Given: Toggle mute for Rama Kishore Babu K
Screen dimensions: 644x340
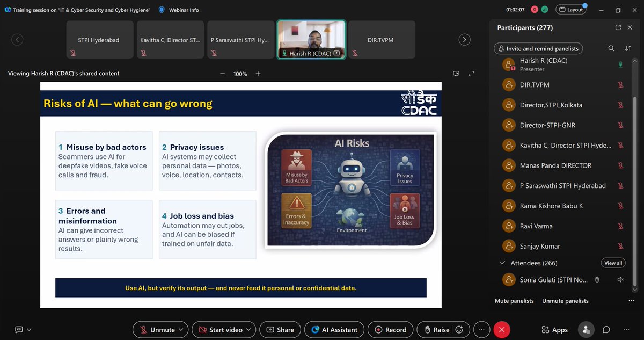Looking at the screenshot, I should point(620,206).
